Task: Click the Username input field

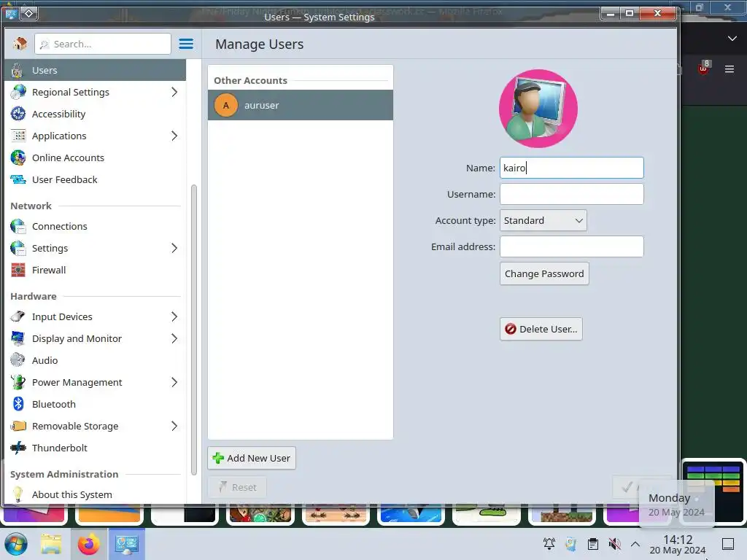Action: point(572,194)
